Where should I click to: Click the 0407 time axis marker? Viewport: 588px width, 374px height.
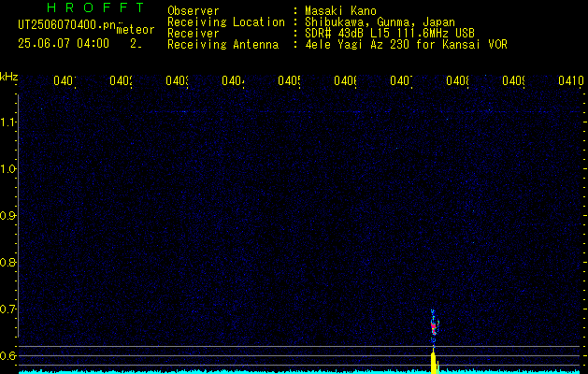pyautogui.click(x=401, y=80)
